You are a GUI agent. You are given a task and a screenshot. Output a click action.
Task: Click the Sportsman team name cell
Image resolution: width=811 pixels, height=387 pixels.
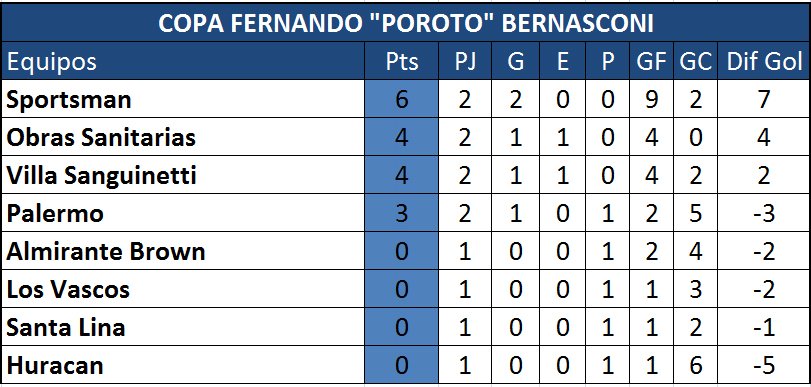[183, 99]
